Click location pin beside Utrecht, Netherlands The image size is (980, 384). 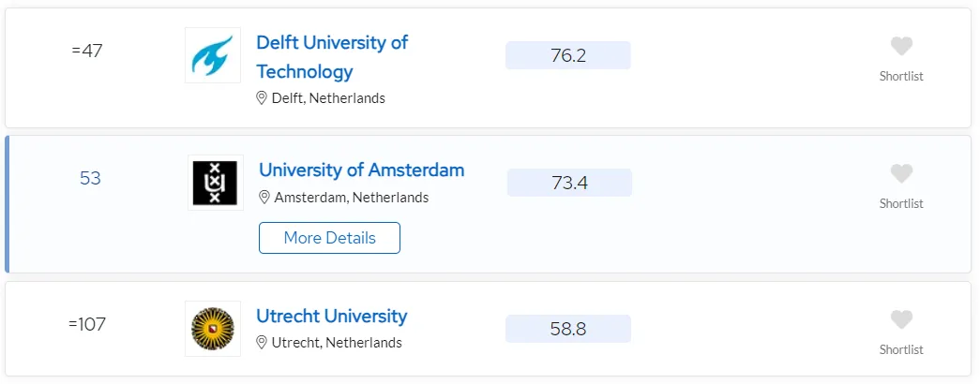pyautogui.click(x=262, y=343)
